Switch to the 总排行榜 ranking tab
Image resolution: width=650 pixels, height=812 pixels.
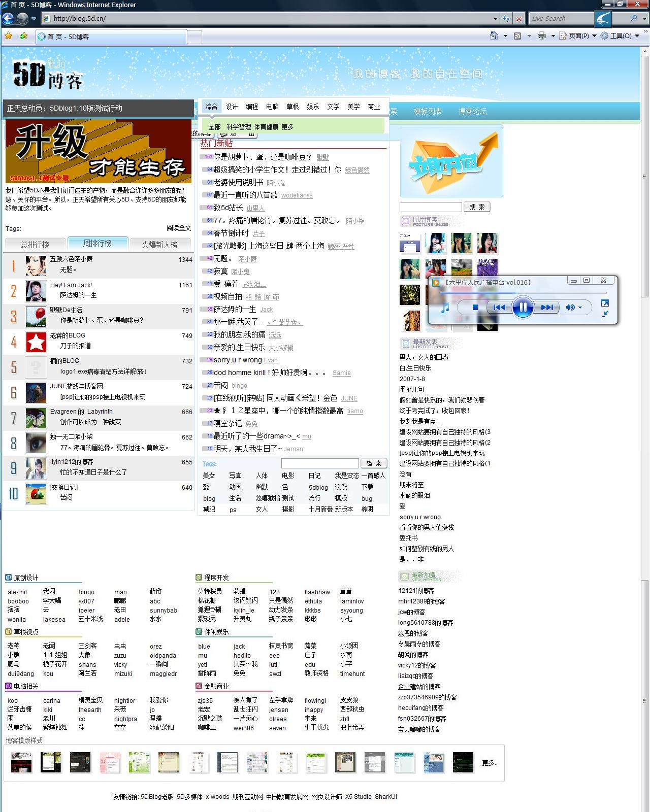pyautogui.click(x=35, y=244)
